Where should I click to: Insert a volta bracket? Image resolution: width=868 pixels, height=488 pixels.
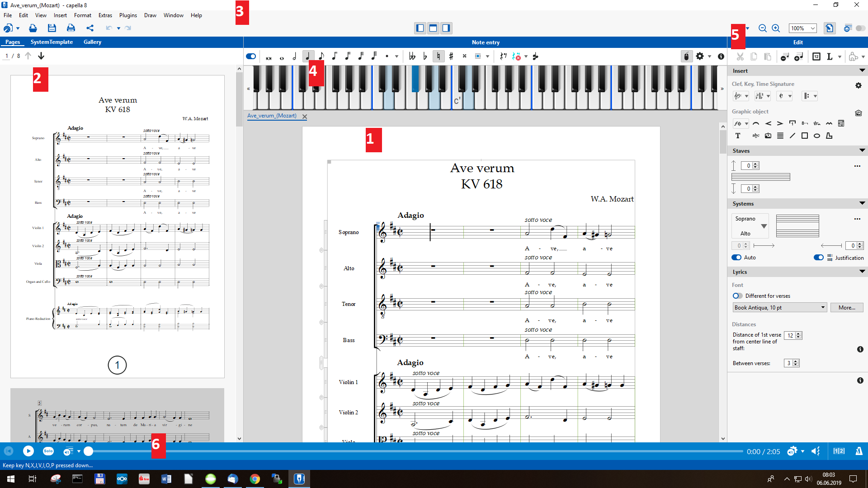[x=792, y=123]
